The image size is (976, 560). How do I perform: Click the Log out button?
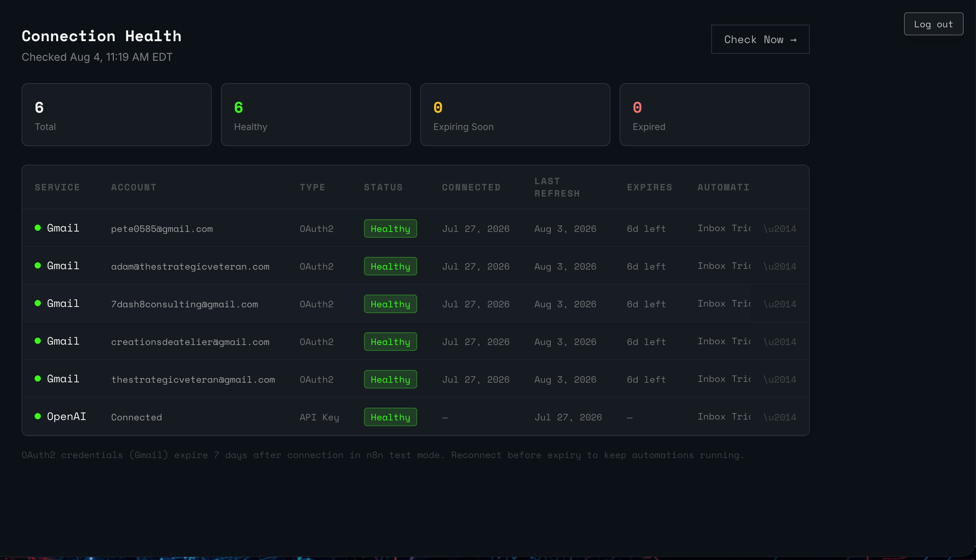pyautogui.click(x=933, y=24)
